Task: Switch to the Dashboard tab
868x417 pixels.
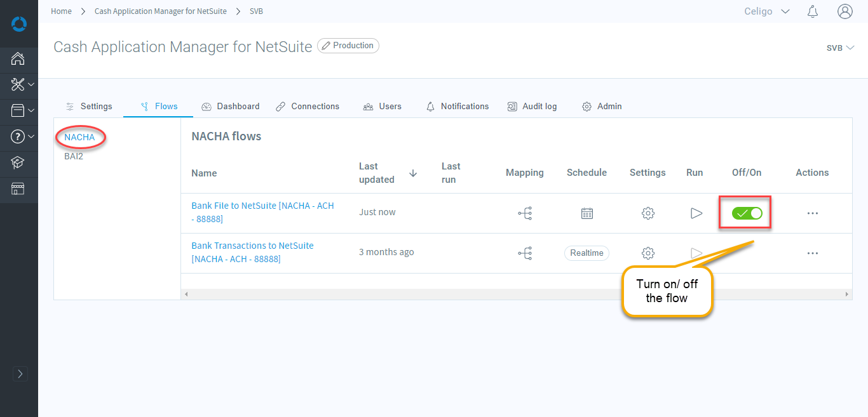Action: (231, 107)
